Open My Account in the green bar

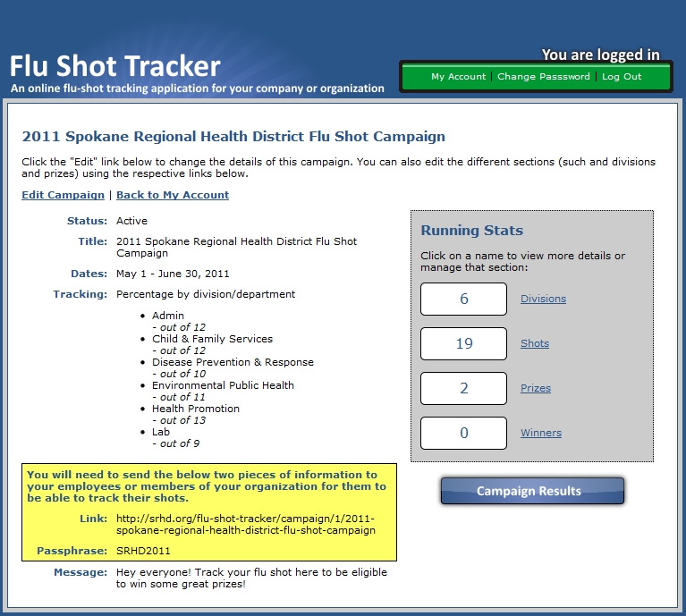(458, 77)
